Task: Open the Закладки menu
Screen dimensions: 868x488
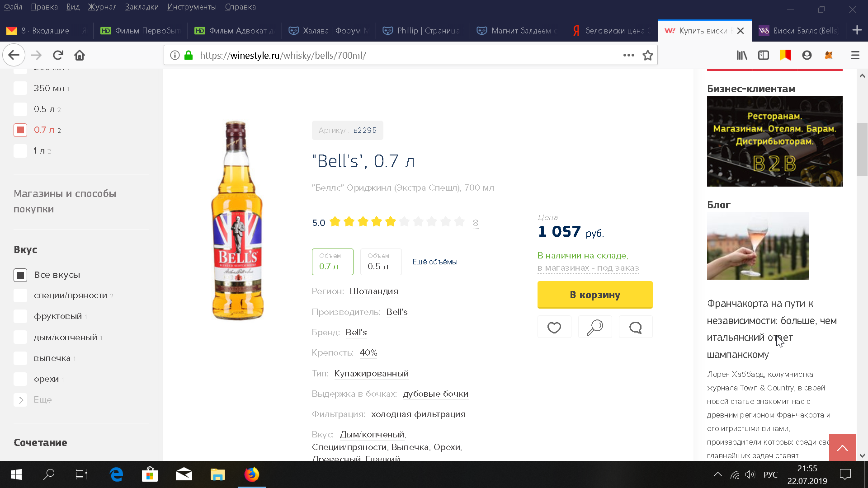Action: (x=142, y=7)
